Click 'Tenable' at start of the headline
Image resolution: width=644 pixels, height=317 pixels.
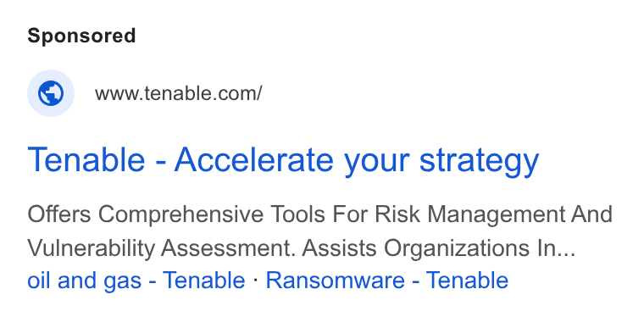(86, 159)
